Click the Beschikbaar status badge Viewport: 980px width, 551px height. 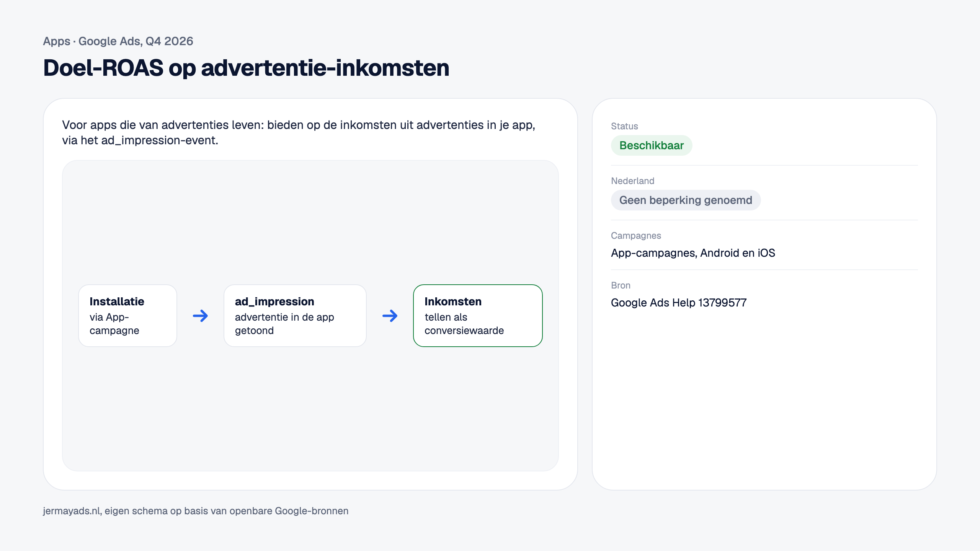[x=651, y=145]
